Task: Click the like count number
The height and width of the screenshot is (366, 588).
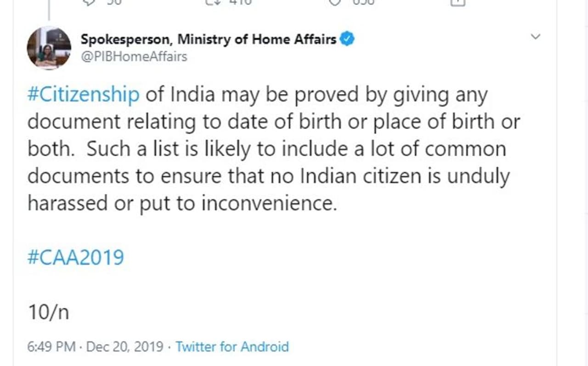Action: pyautogui.click(x=363, y=2)
